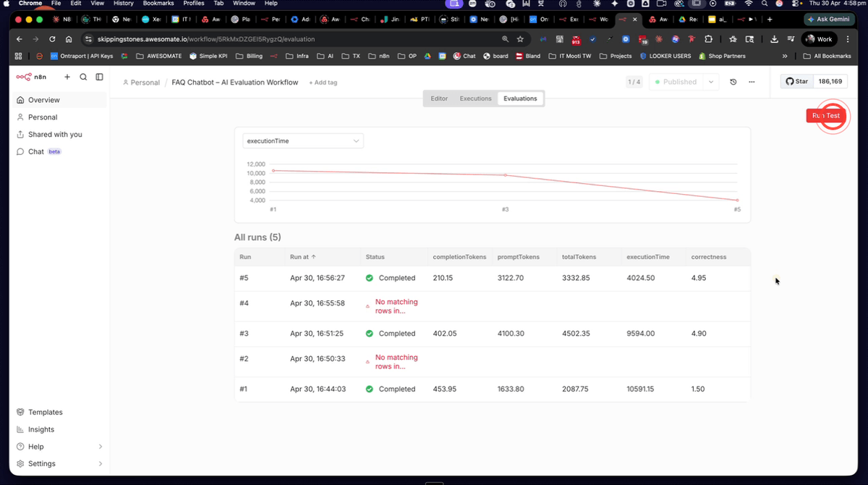Image resolution: width=868 pixels, height=485 pixels.
Task: Open Personal in the sidebar
Action: pyautogui.click(x=61, y=117)
